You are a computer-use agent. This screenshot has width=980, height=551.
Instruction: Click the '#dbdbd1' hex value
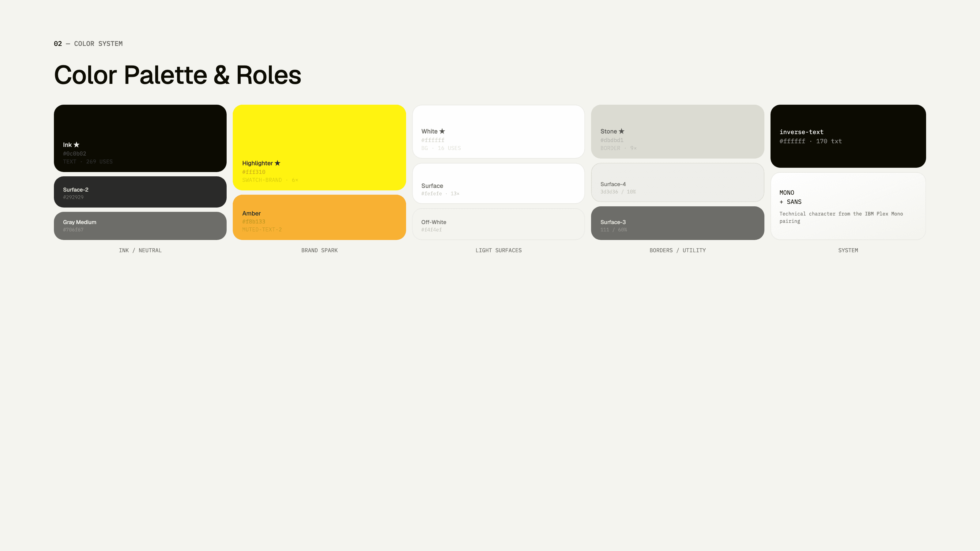612,140
